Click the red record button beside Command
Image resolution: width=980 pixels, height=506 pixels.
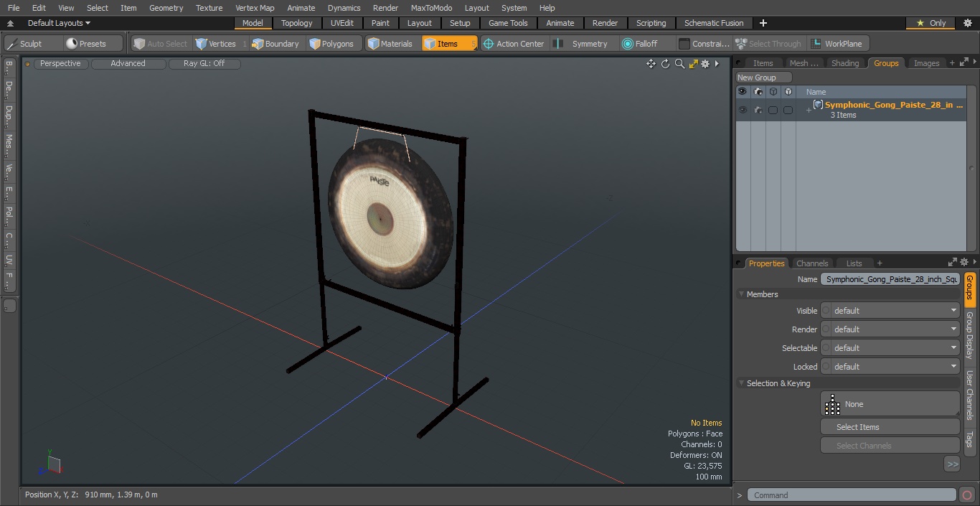[x=967, y=495]
